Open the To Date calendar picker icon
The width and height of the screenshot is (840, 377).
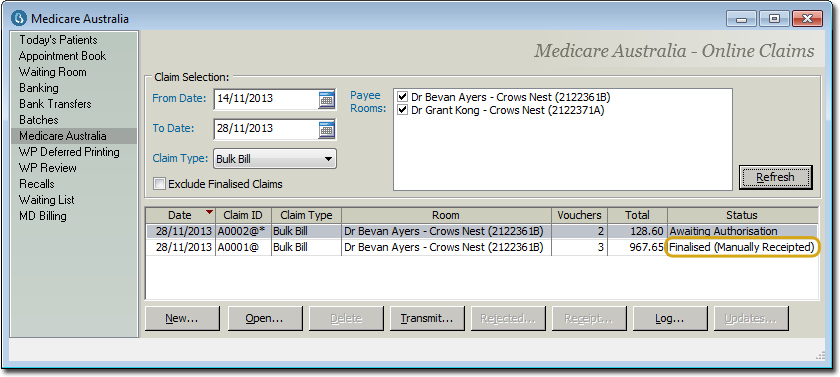[326, 129]
